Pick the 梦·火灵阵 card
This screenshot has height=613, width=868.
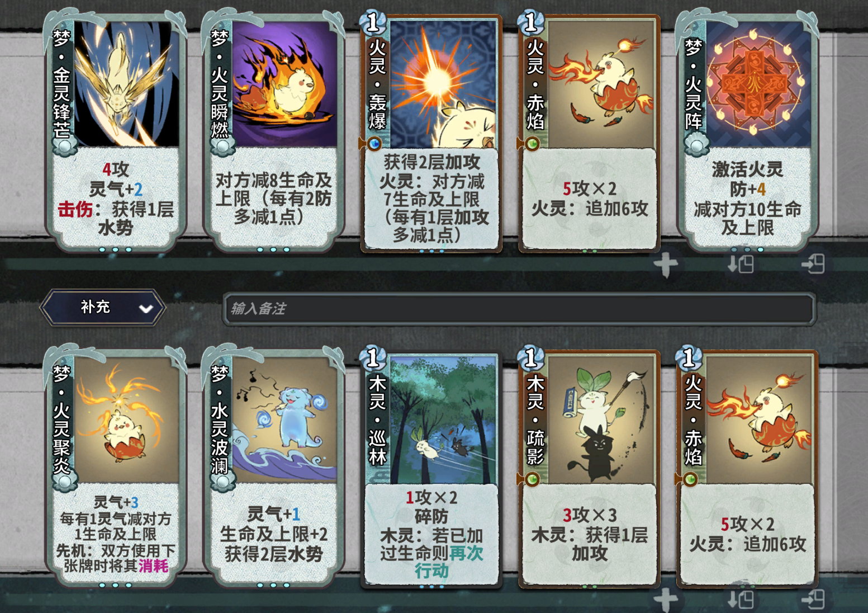tap(747, 130)
